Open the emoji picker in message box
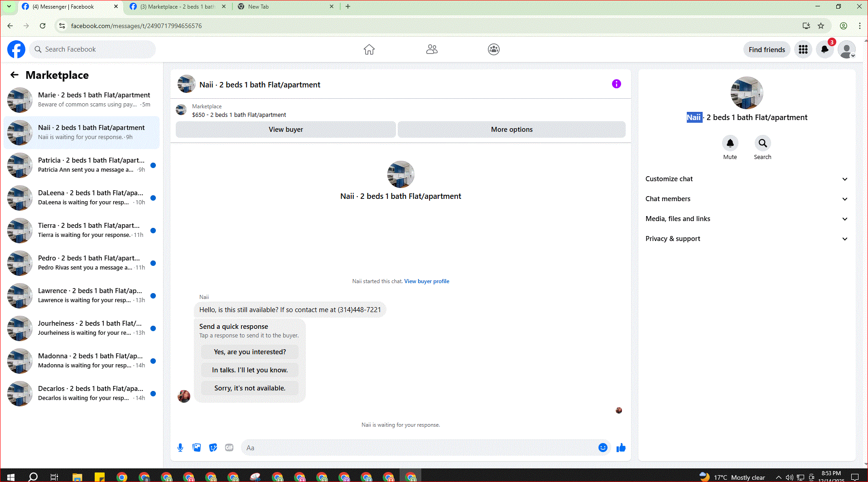This screenshot has height=482, width=868. 603,448
